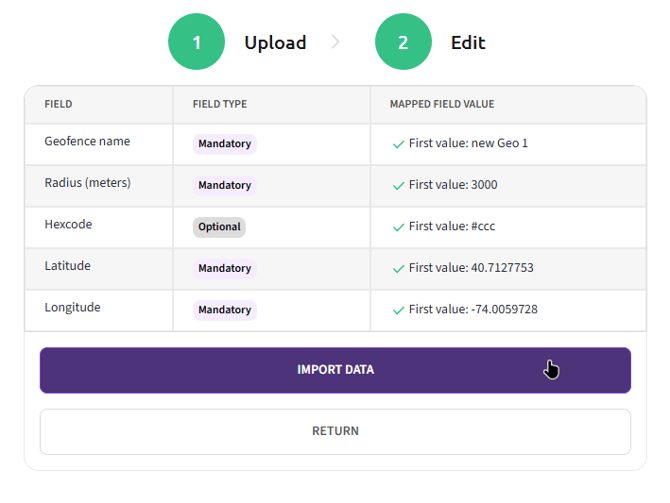Click the Field Type column header
This screenshot has height=503, width=670.
click(x=219, y=104)
